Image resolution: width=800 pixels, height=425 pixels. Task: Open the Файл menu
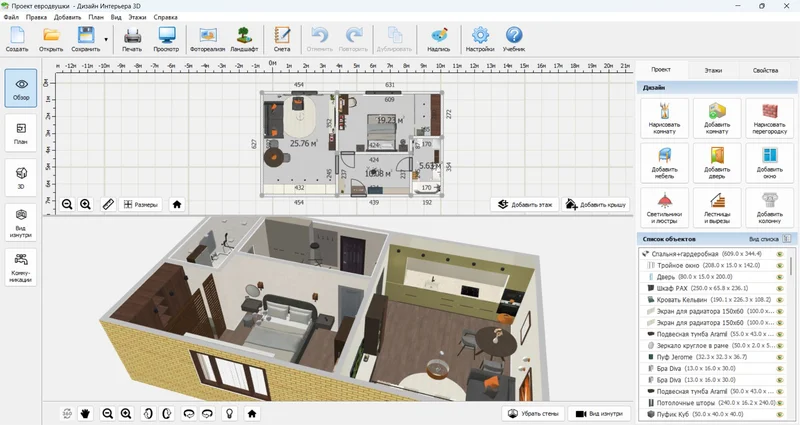click(x=11, y=17)
